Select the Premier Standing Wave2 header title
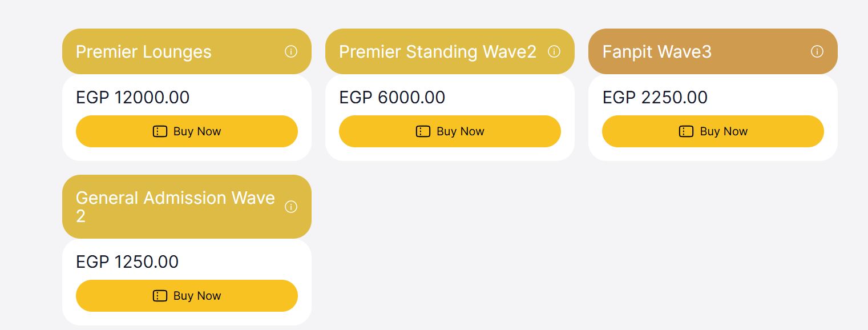Viewport: 868px width, 330px height. 438,52
